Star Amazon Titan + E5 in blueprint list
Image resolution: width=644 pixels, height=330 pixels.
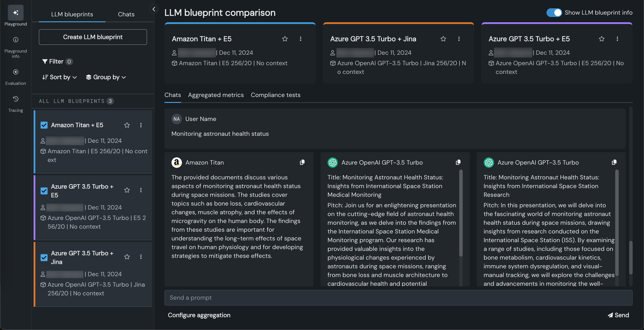(127, 125)
